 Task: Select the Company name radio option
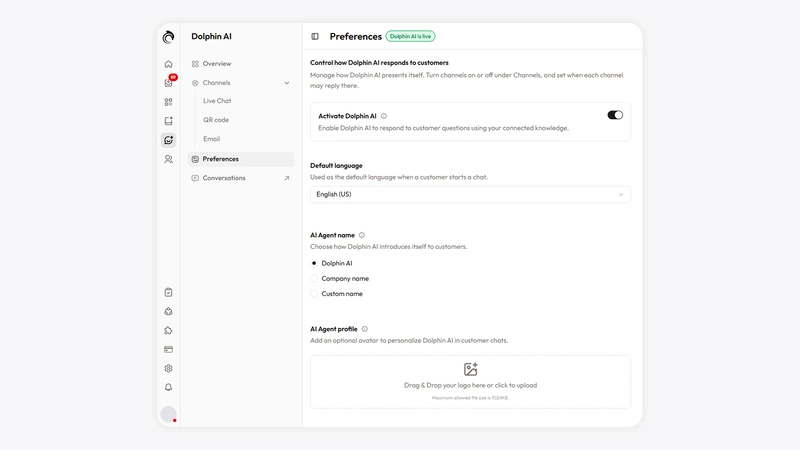click(x=314, y=279)
